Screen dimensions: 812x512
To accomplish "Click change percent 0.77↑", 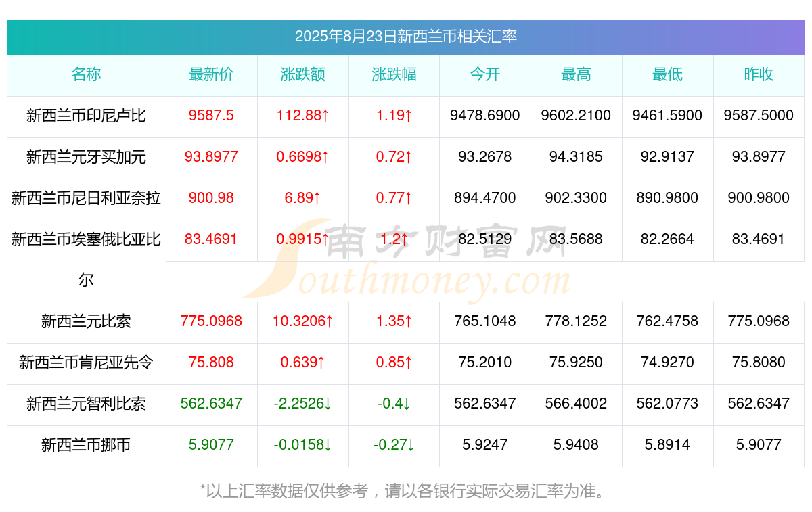I will pyautogui.click(x=394, y=198).
